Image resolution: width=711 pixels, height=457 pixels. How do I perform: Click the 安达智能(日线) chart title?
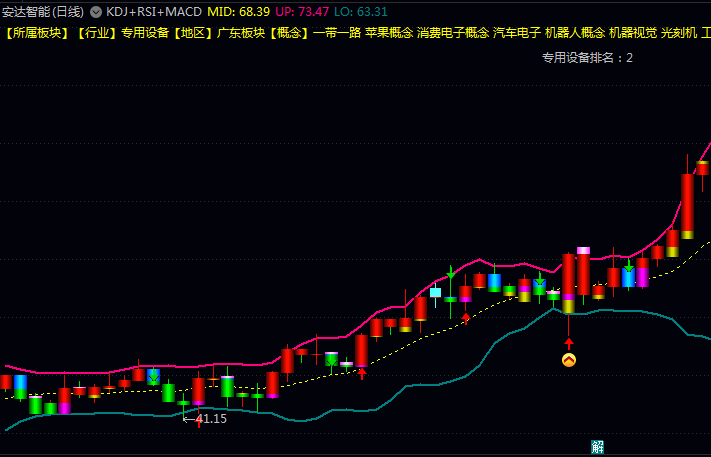[43, 12]
